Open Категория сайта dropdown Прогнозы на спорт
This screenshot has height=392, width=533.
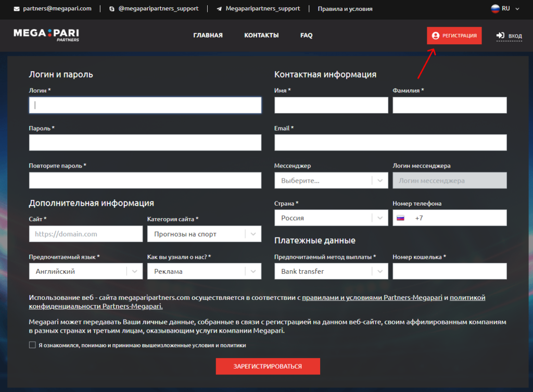click(204, 234)
